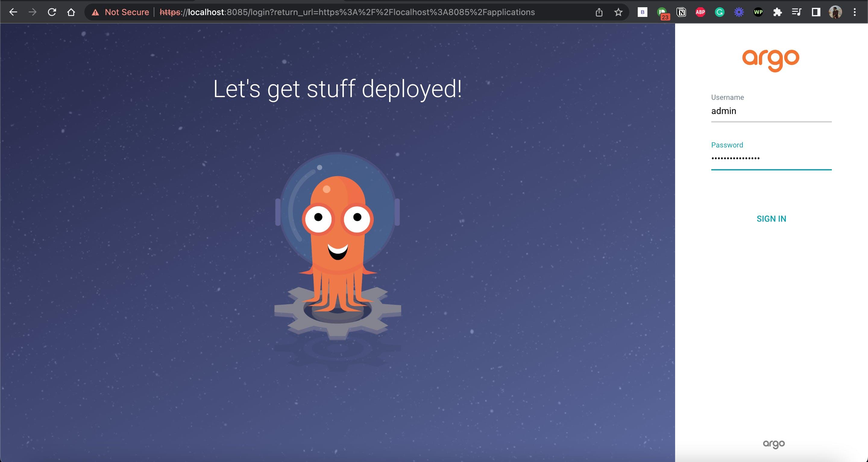The width and height of the screenshot is (868, 462).
Task: Bookmark the page with the star icon
Action: [618, 12]
